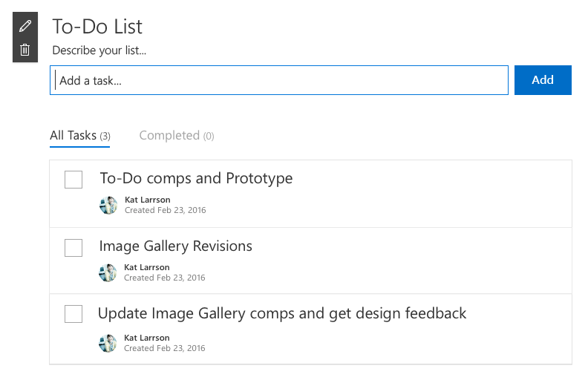Click the pencil edit icon
Image resolution: width=588 pixels, height=380 pixels.
pyautogui.click(x=25, y=26)
